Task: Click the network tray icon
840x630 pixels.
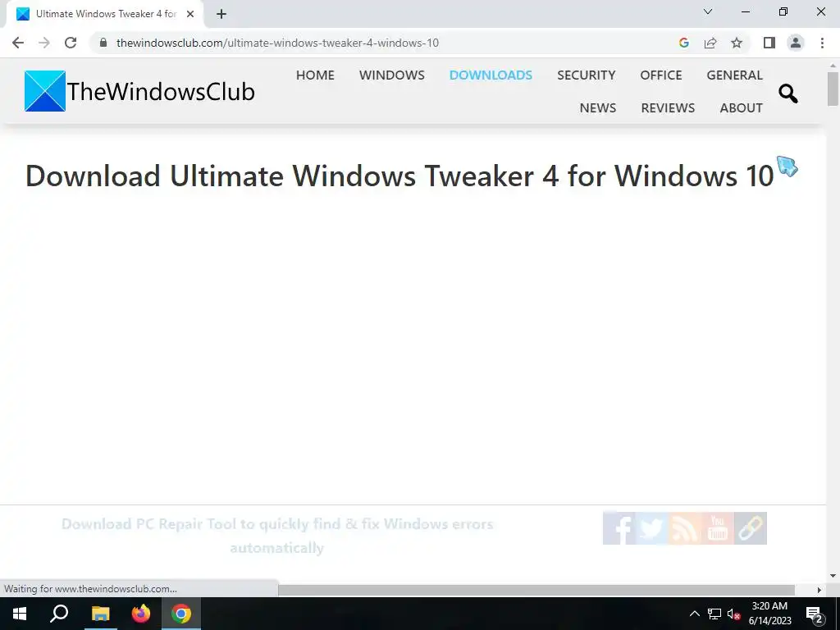Action: click(x=714, y=614)
